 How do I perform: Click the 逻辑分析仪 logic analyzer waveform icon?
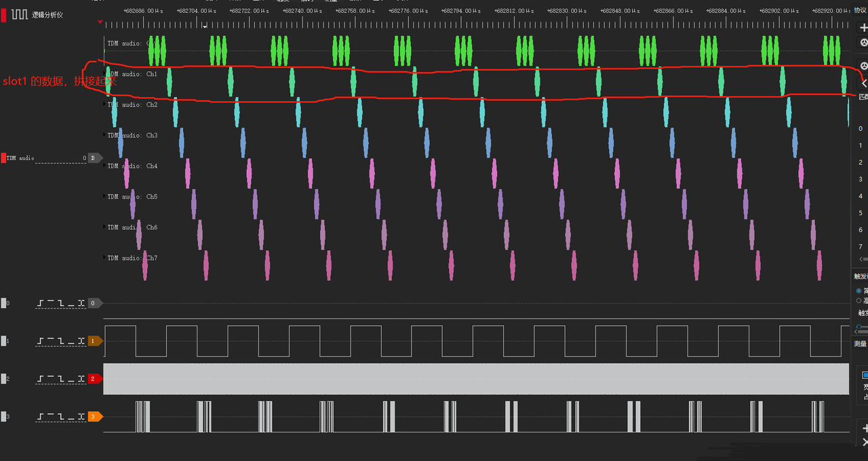click(19, 14)
